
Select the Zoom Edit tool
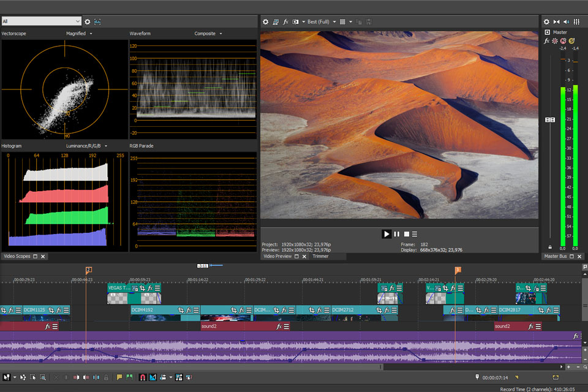coord(43,377)
